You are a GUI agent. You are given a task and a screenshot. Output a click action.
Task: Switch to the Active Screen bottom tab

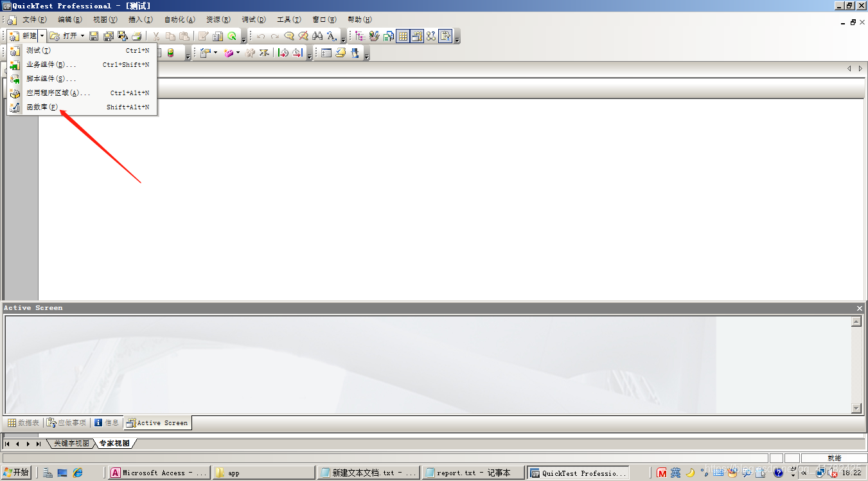click(157, 422)
